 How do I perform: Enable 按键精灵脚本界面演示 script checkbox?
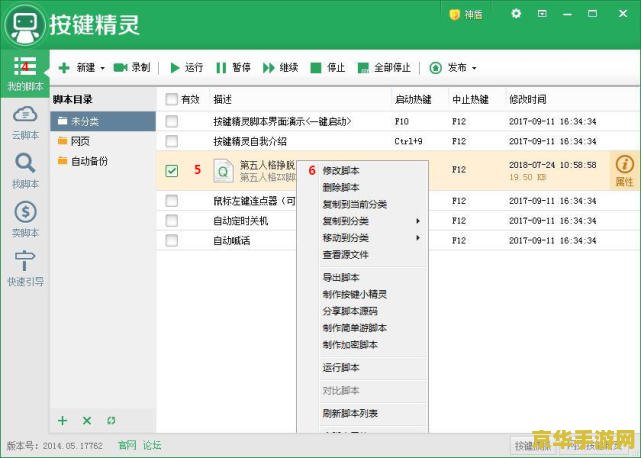pyautogui.click(x=172, y=121)
